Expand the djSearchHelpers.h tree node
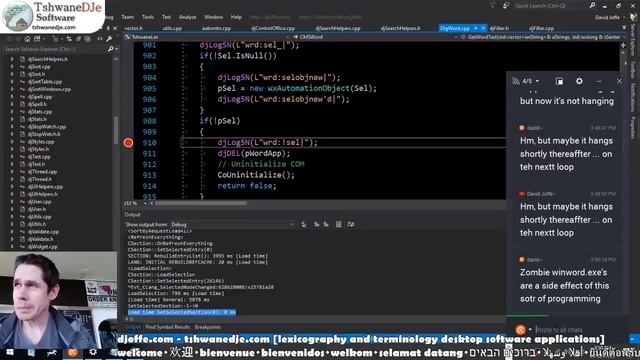Viewport: 640px width, 360px height. click(x=12, y=59)
